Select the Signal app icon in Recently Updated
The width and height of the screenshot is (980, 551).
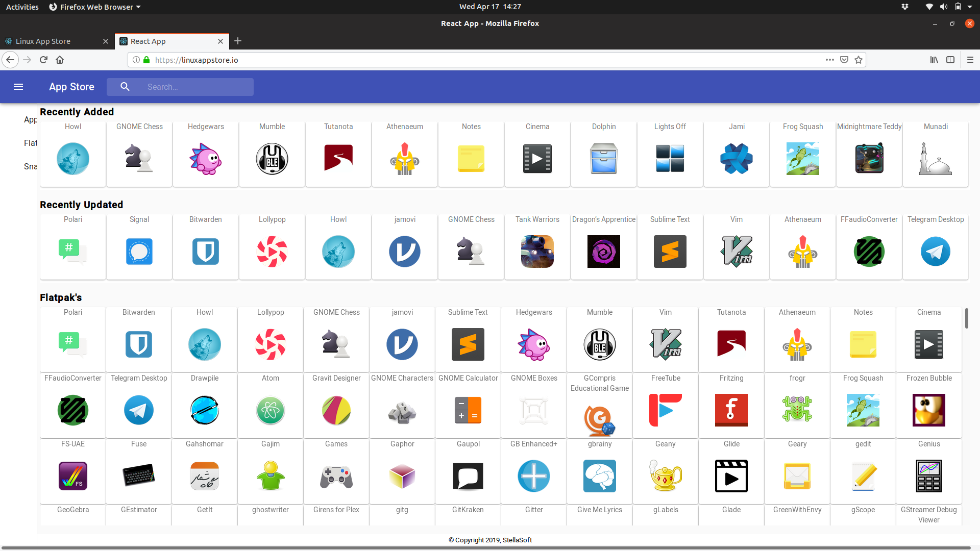pos(139,251)
